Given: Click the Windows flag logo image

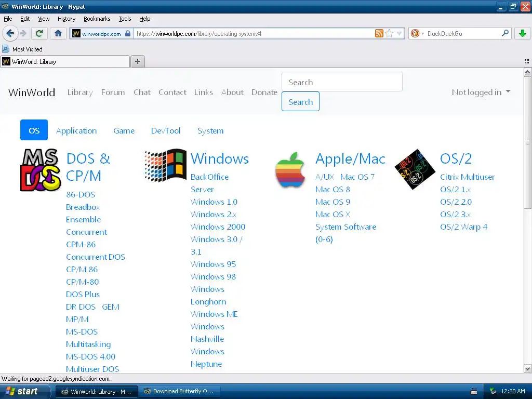Looking at the screenshot, I should [x=165, y=165].
